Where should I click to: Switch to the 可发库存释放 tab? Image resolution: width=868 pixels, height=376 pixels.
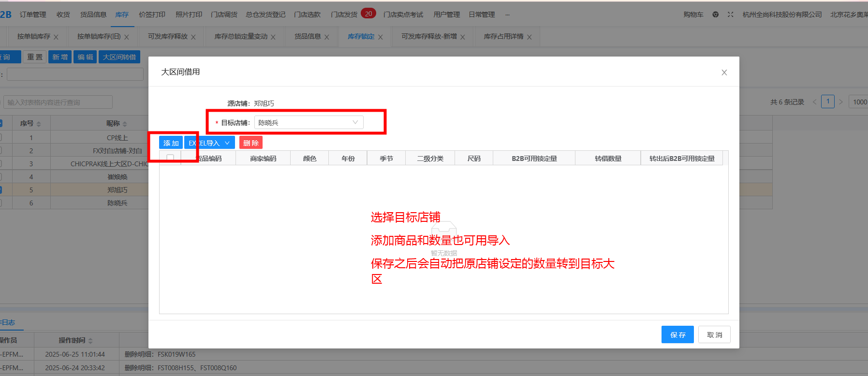(x=168, y=37)
